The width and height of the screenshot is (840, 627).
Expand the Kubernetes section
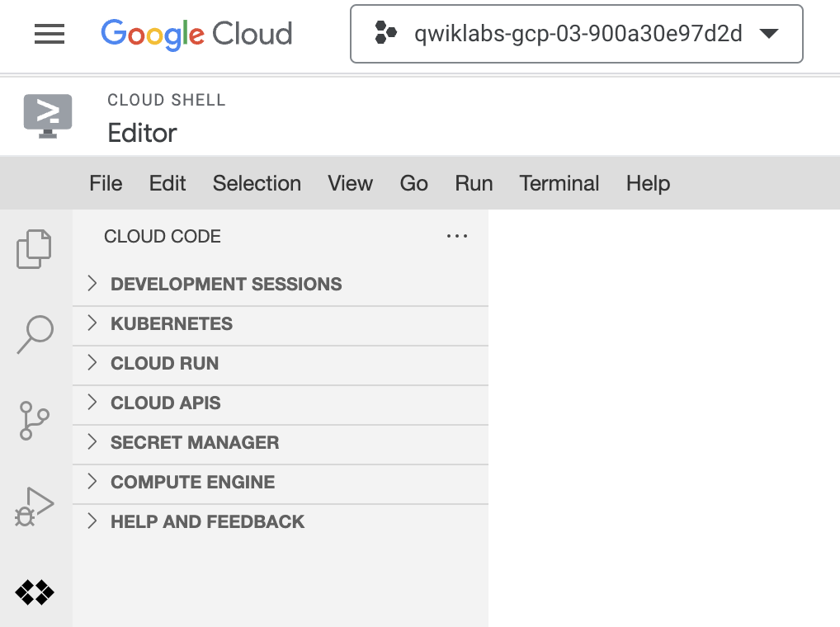tap(172, 323)
